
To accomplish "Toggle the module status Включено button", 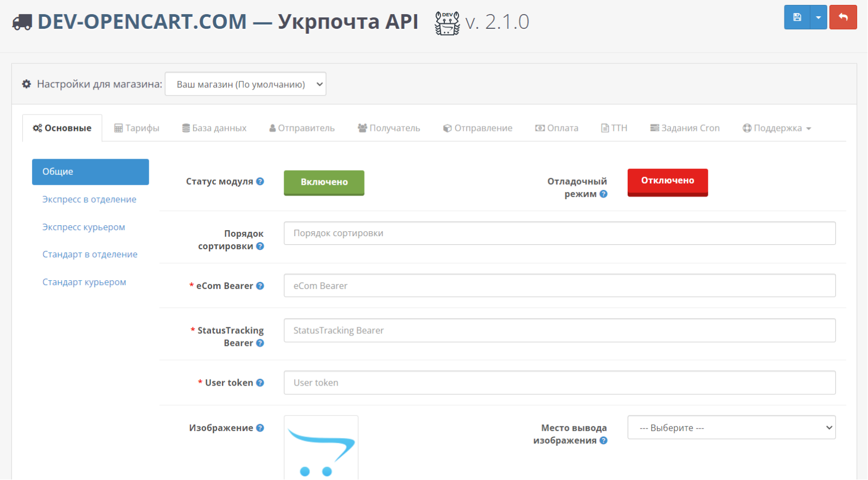I will tap(324, 182).
